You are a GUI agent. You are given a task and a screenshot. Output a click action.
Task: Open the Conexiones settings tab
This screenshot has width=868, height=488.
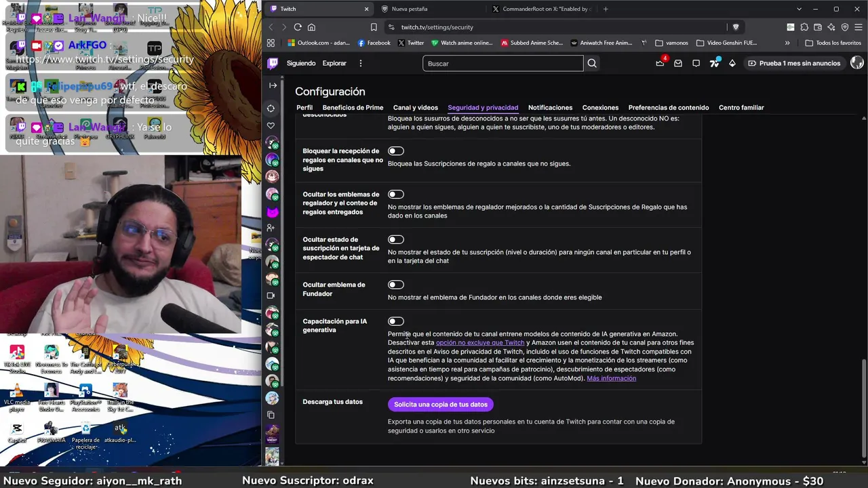(x=600, y=107)
